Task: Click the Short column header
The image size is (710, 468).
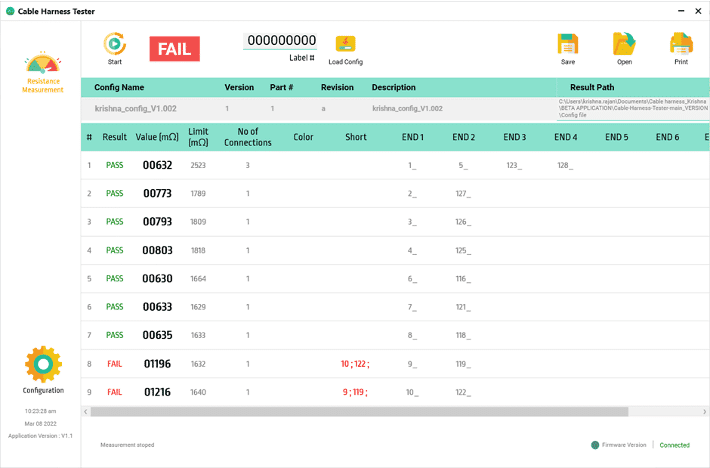Action: (356, 137)
